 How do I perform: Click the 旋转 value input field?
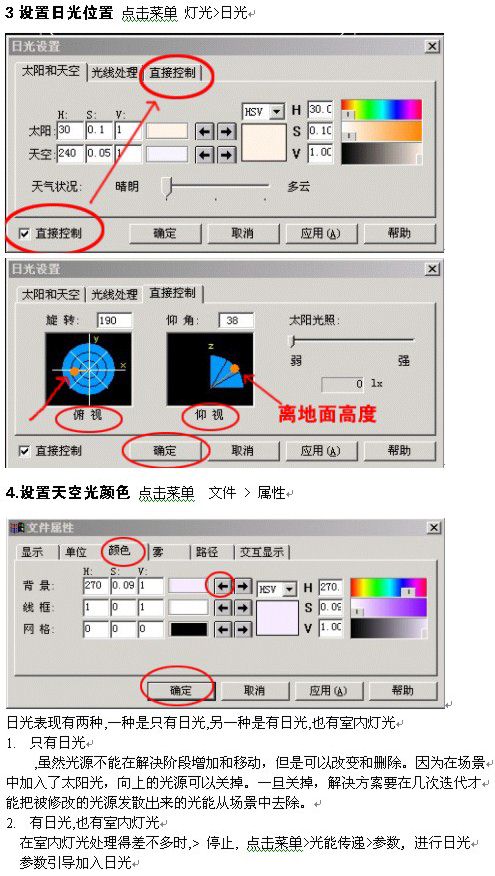pyautogui.click(x=114, y=321)
